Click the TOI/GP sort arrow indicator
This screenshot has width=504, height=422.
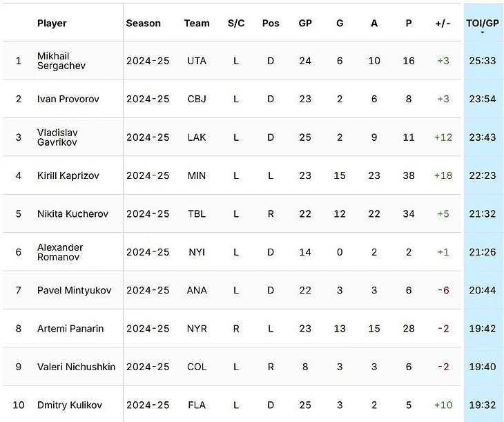pos(482,32)
